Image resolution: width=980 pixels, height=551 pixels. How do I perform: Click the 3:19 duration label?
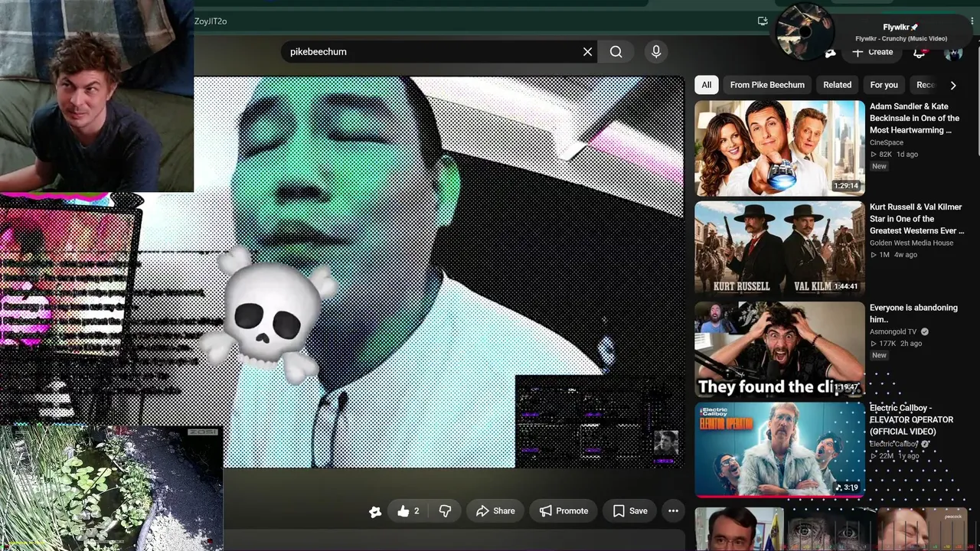click(847, 487)
